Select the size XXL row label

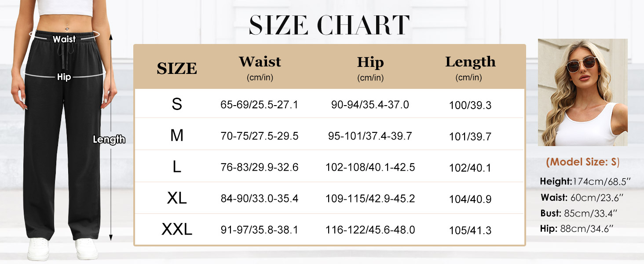tap(177, 230)
